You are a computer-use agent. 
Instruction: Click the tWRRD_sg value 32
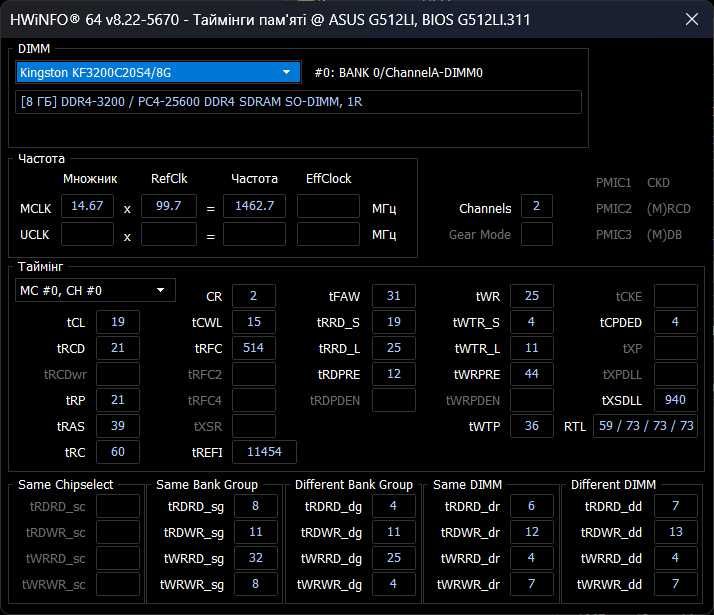pos(255,558)
